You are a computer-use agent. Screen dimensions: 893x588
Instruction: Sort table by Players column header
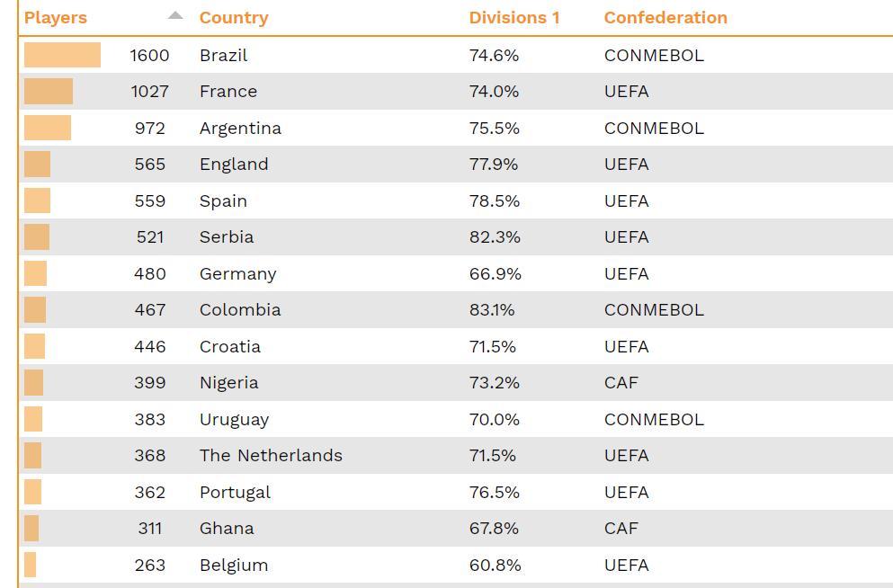(56, 18)
